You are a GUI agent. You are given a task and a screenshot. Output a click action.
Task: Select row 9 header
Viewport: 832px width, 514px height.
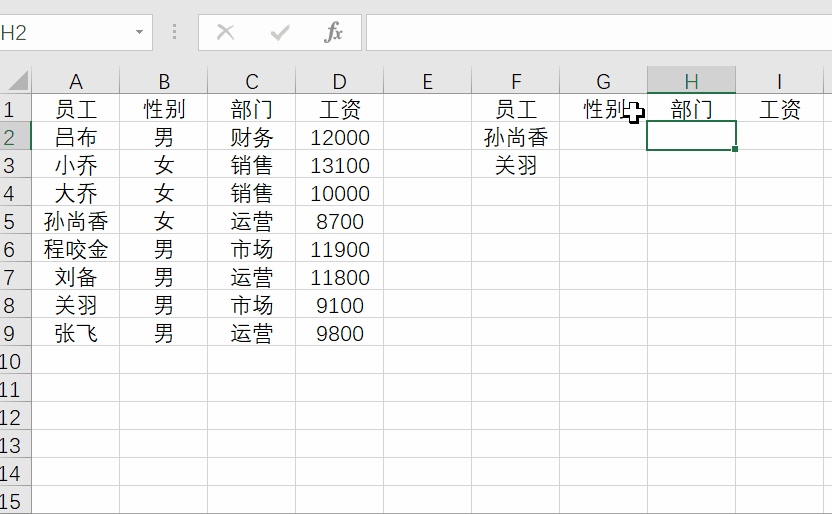15,334
